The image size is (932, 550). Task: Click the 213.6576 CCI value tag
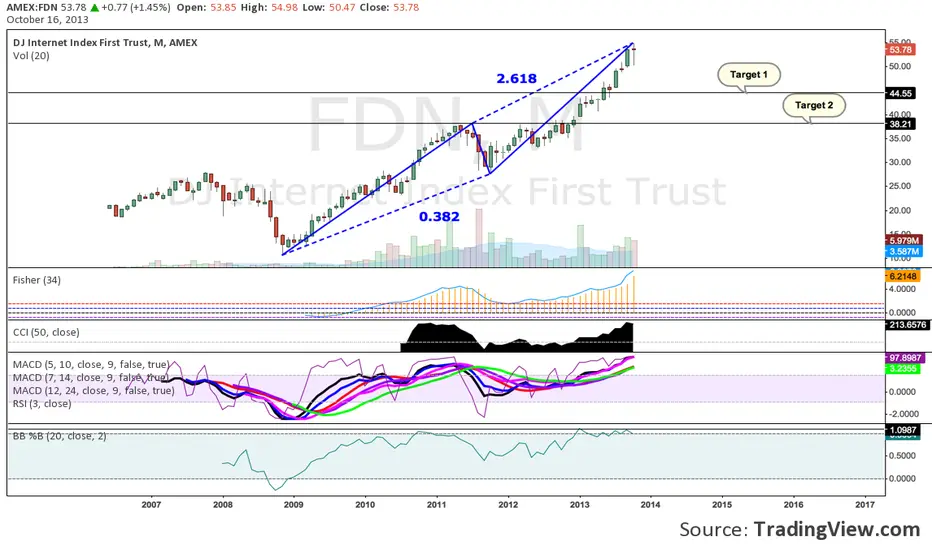tap(908, 325)
